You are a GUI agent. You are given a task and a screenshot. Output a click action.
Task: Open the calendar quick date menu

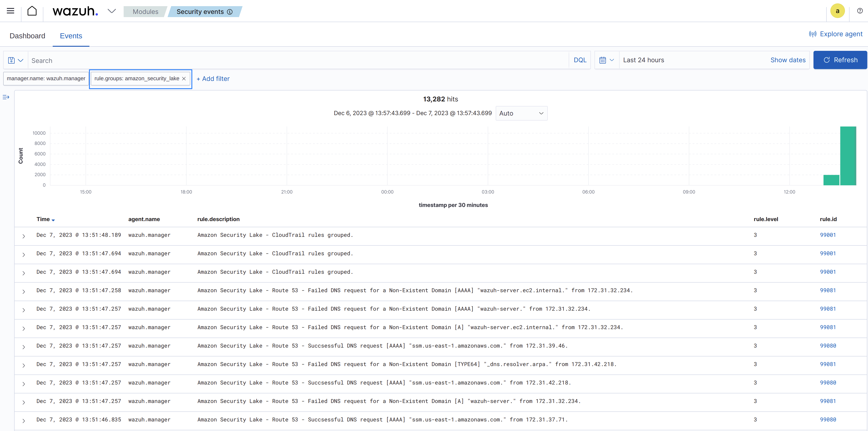click(x=607, y=60)
